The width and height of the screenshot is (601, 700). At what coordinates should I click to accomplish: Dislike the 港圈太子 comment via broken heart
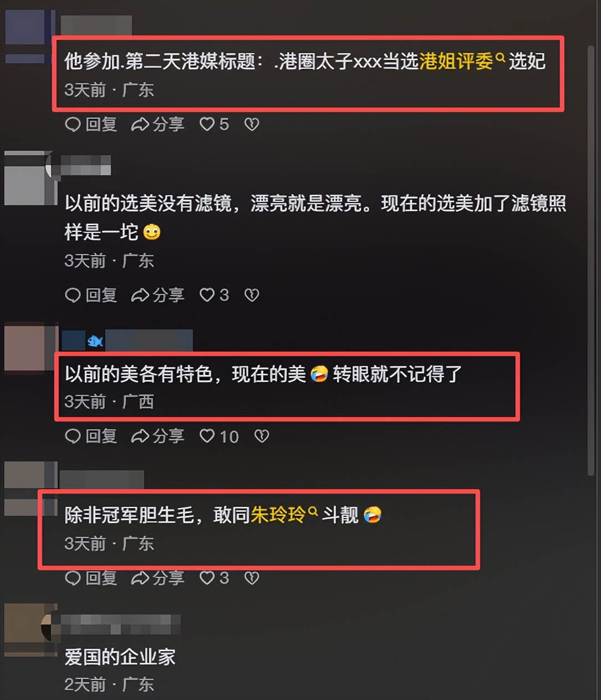pos(252,124)
